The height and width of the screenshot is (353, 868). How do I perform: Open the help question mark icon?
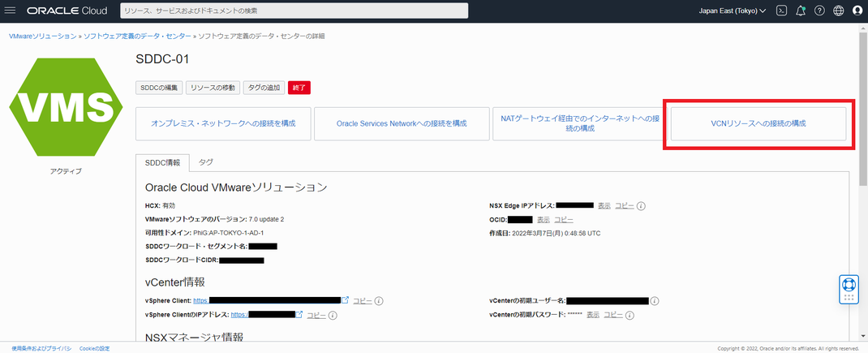click(x=820, y=11)
